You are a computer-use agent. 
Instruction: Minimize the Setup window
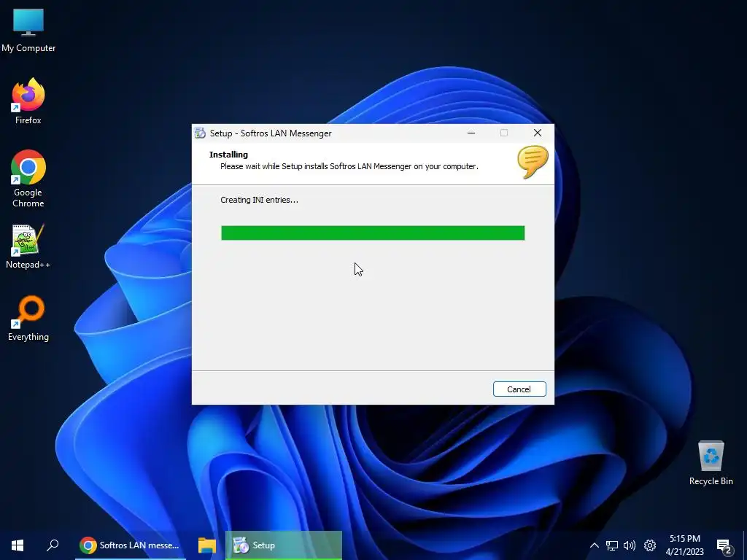471,133
